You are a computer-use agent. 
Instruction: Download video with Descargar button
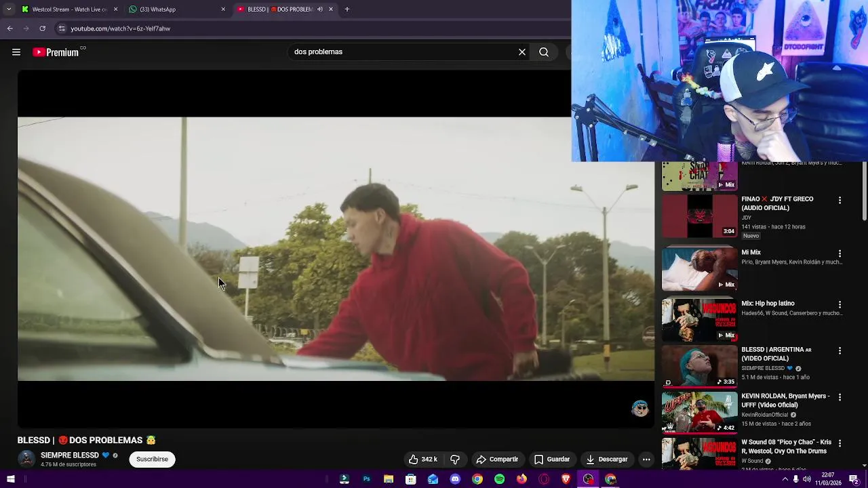(607, 460)
